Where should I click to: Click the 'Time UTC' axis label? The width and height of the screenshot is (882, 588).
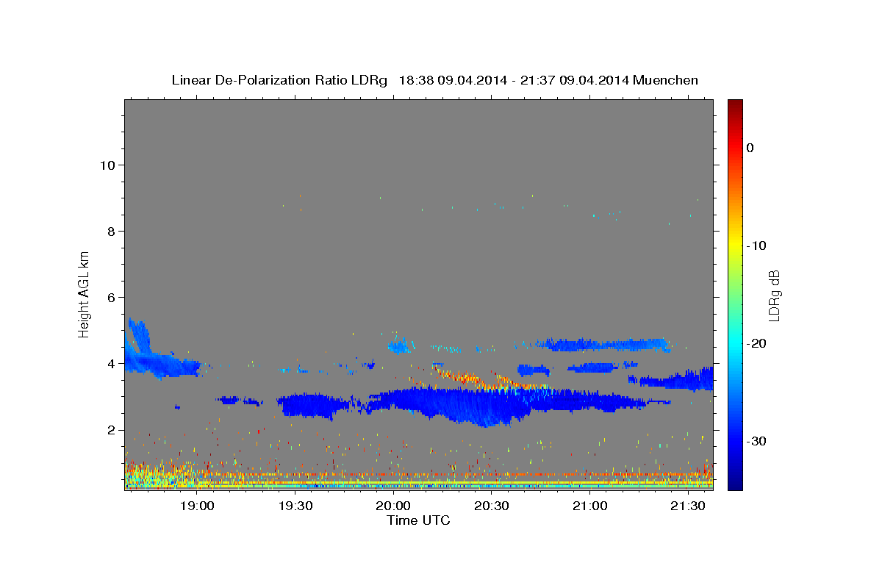tap(418, 520)
